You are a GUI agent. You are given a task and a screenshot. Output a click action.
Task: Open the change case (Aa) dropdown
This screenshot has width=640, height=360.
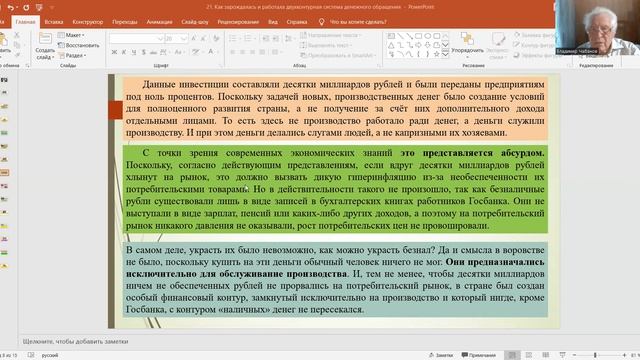point(179,52)
